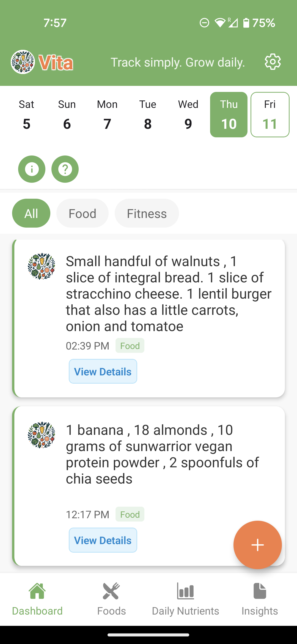Image resolution: width=297 pixels, height=644 pixels.
Task: Select Wednesday 9 in date strip
Action: 188,114
